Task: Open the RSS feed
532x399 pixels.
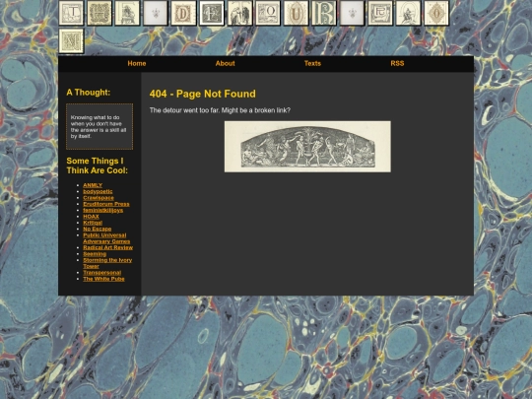Action: tap(397, 63)
